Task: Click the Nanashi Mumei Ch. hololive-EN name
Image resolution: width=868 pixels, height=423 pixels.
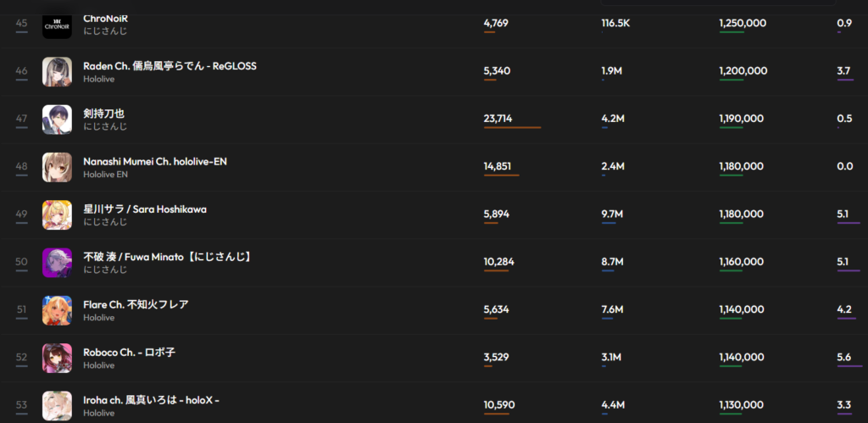Action: pos(155,161)
